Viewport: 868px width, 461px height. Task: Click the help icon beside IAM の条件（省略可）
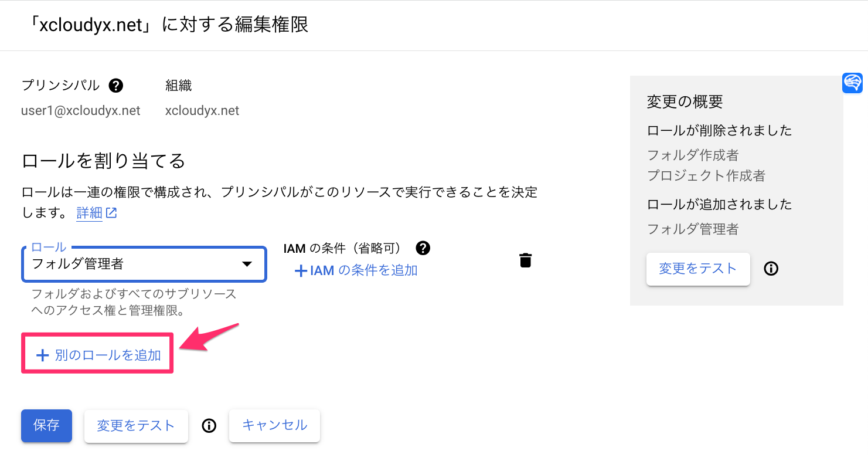(x=423, y=248)
